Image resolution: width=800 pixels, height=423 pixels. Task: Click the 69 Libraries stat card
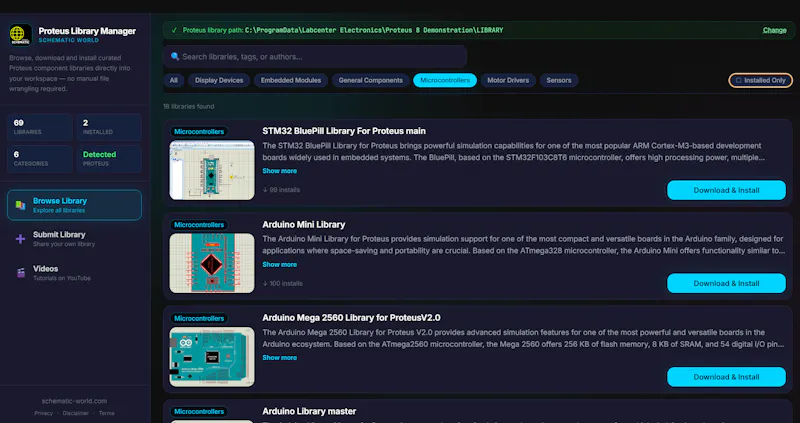point(40,127)
